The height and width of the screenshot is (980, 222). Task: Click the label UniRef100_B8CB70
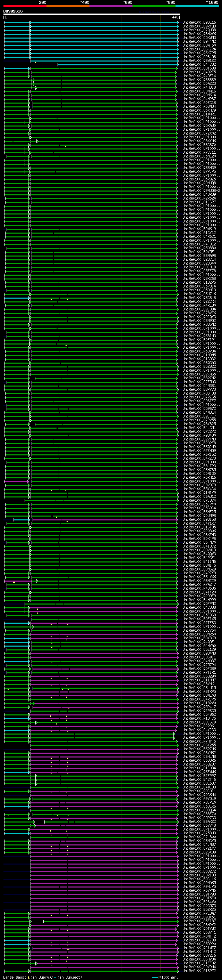(199, 145)
